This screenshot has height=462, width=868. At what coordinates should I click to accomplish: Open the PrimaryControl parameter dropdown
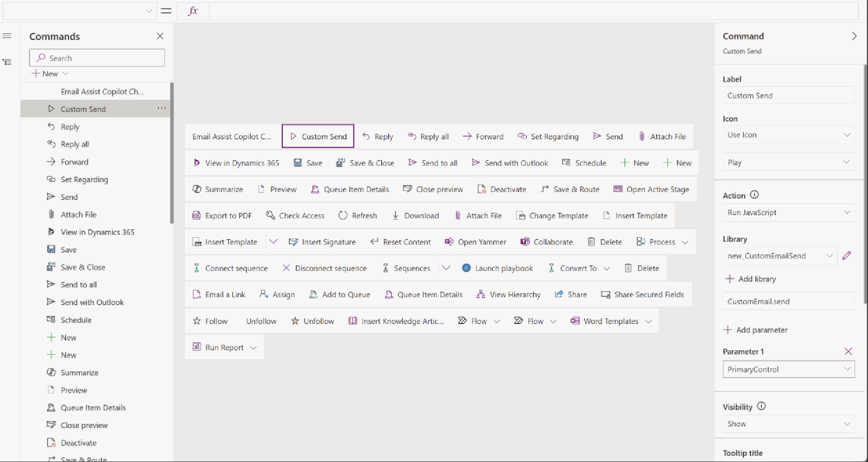(789, 369)
